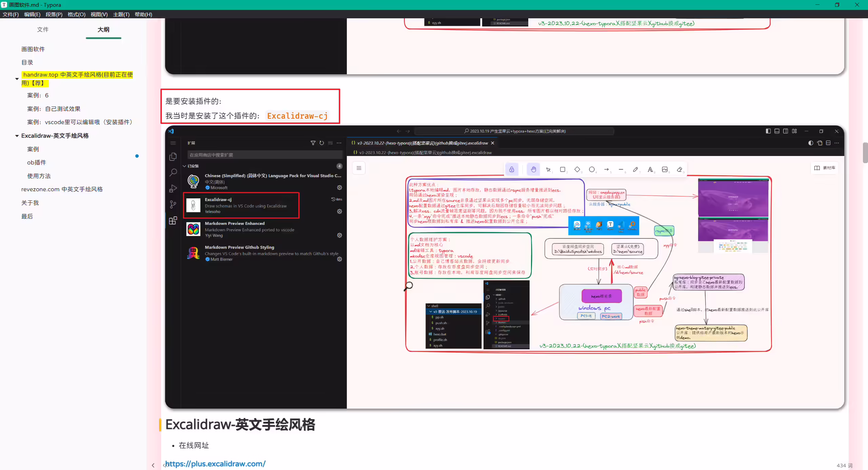This screenshot has width=868, height=470.
Task: Click the Excalidraw-cj inline code text
Action: (297, 116)
